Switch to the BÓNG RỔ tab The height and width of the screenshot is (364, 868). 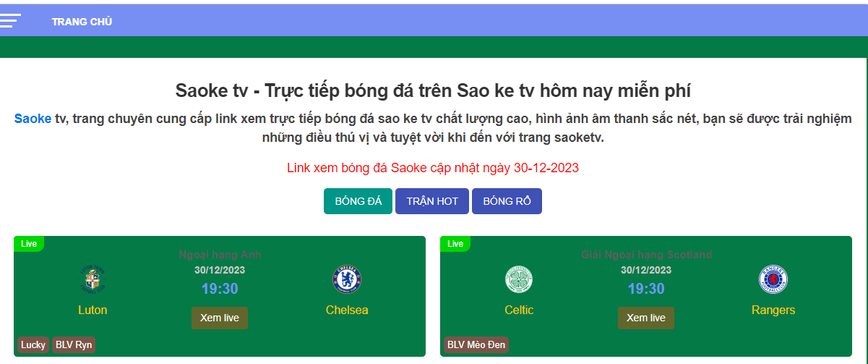click(x=507, y=201)
